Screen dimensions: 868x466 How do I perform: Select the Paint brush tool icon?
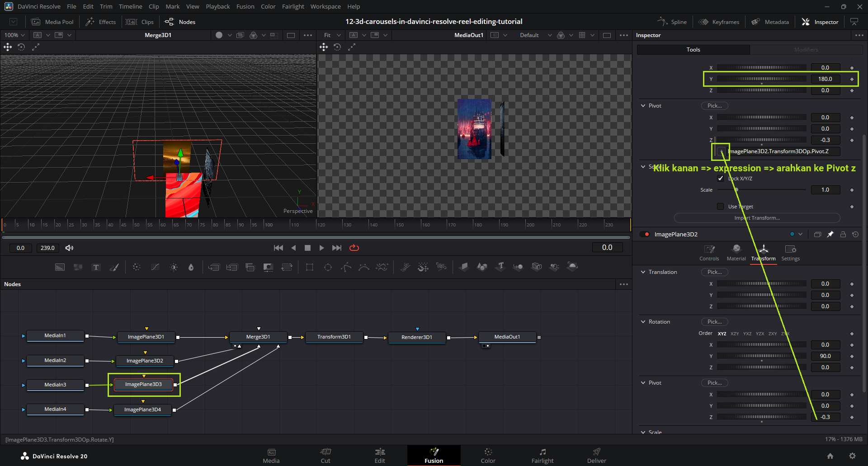(x=114, y=267)
